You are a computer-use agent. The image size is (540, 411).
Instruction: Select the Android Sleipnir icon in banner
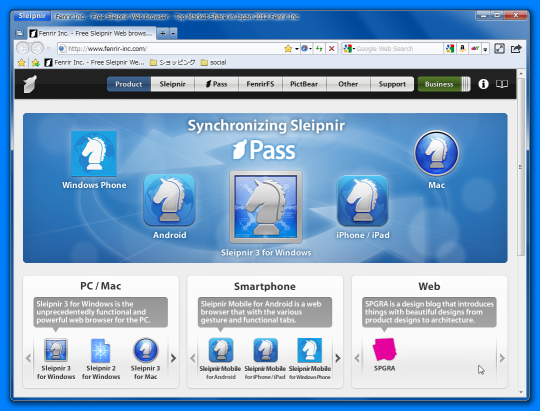(169, 200)
